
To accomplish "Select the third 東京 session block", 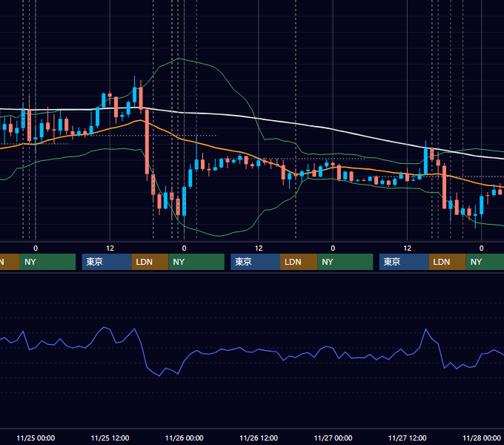I will (x=404, y=262).
